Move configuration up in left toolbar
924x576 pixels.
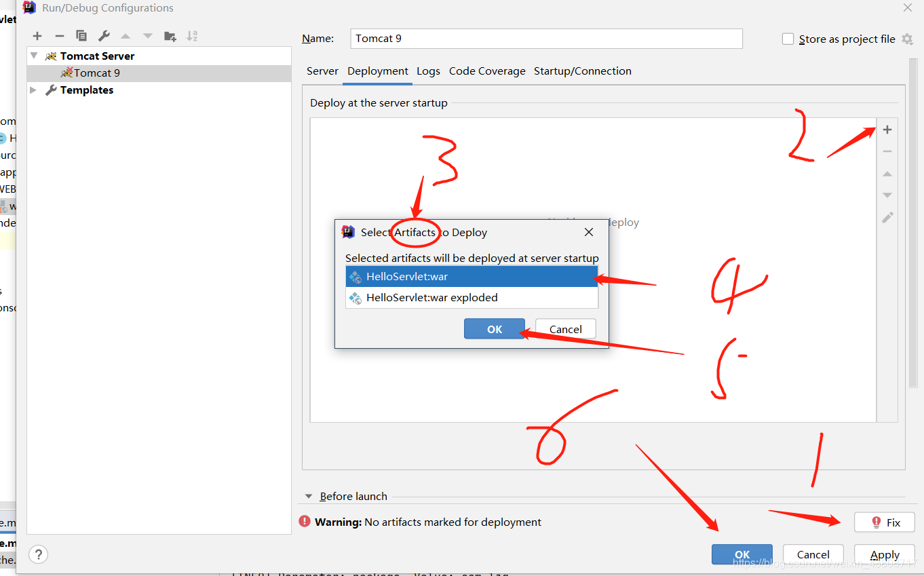click(x=126, y=36)
